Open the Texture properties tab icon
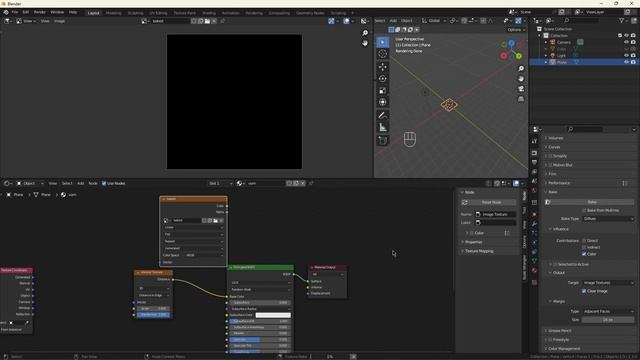Viewport: 640px width, 360px height. (534, 282)
